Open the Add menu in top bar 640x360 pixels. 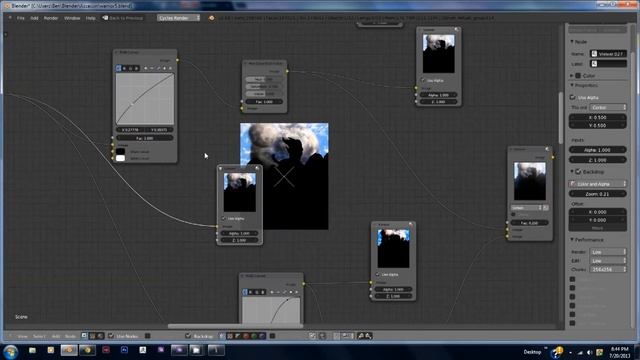(x=34, y=18)
